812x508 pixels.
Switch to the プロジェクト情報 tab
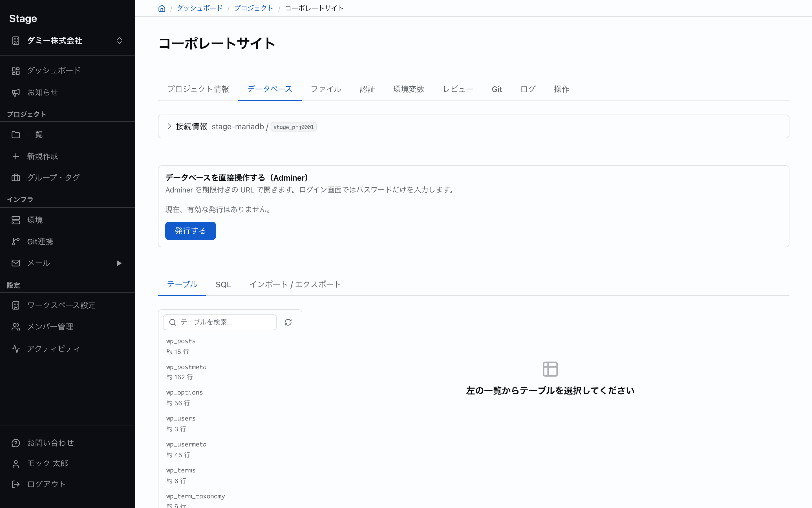pos(198,89)
